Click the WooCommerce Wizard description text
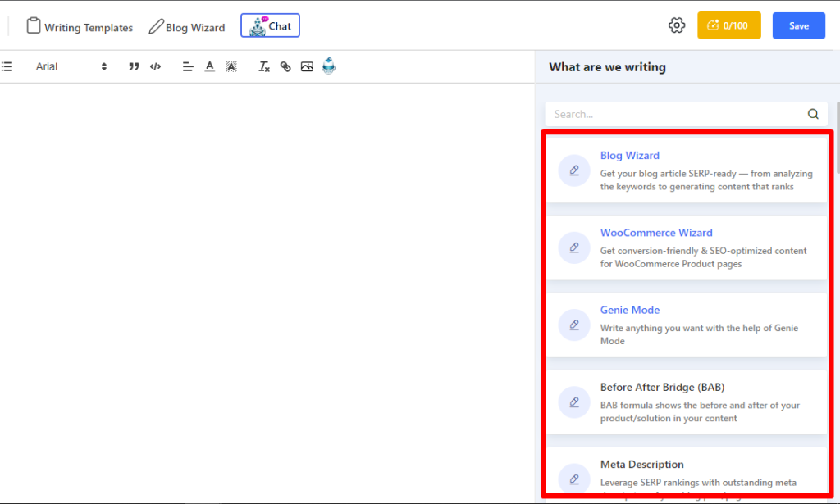840x504 pixels. 703,257
